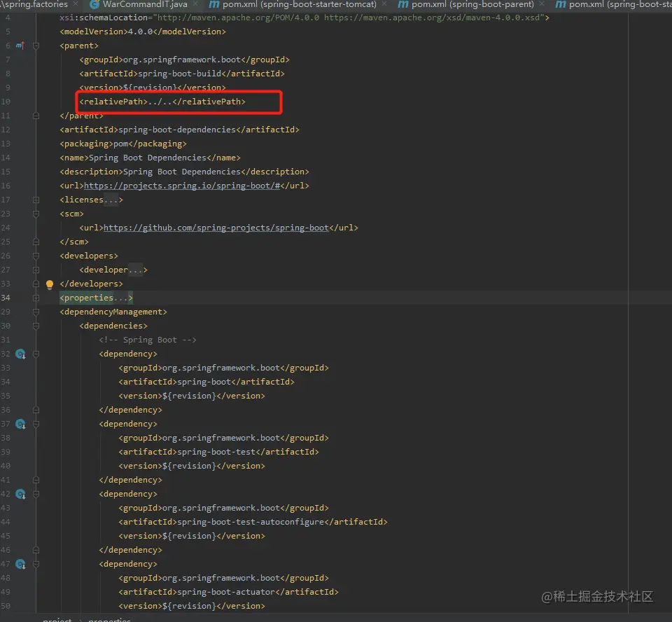This screenshot has height=622, width=672.
Task: Open the pom.xml (spring-boot-starter-tomcat) tab
Action: 299,4
